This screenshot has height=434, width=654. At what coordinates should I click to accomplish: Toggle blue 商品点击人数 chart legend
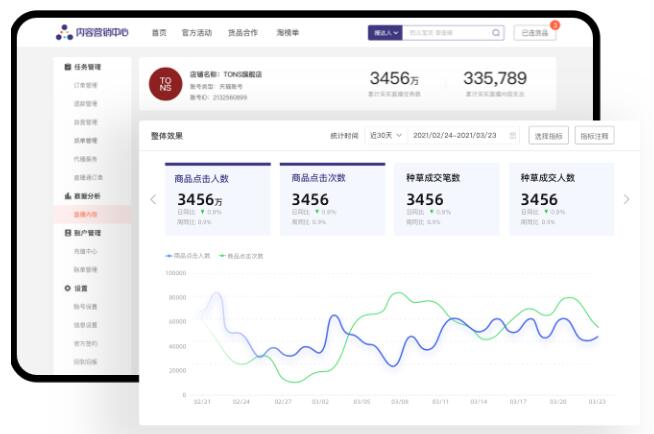pos(188,256)
